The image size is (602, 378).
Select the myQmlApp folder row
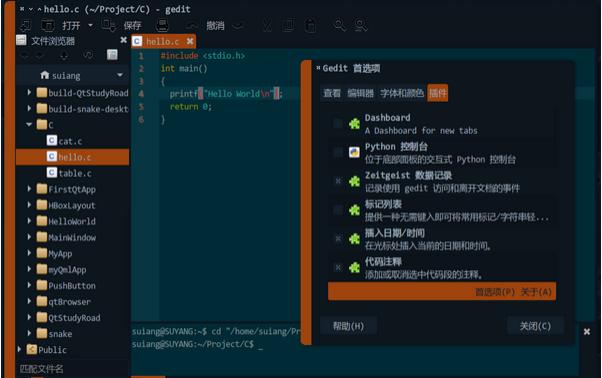[x=72, y=269]
